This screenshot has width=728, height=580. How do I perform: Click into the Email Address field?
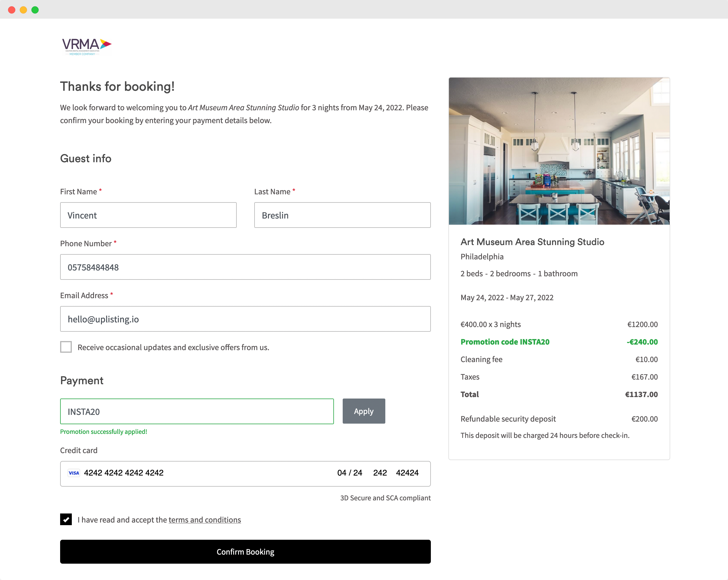pos(245,319)
